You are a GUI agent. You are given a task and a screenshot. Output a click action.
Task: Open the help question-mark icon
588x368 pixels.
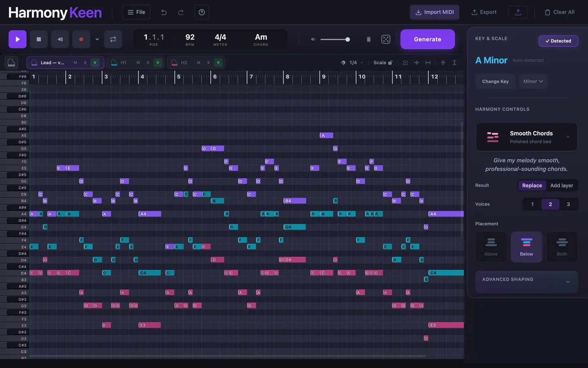click(x=202, y=12)
